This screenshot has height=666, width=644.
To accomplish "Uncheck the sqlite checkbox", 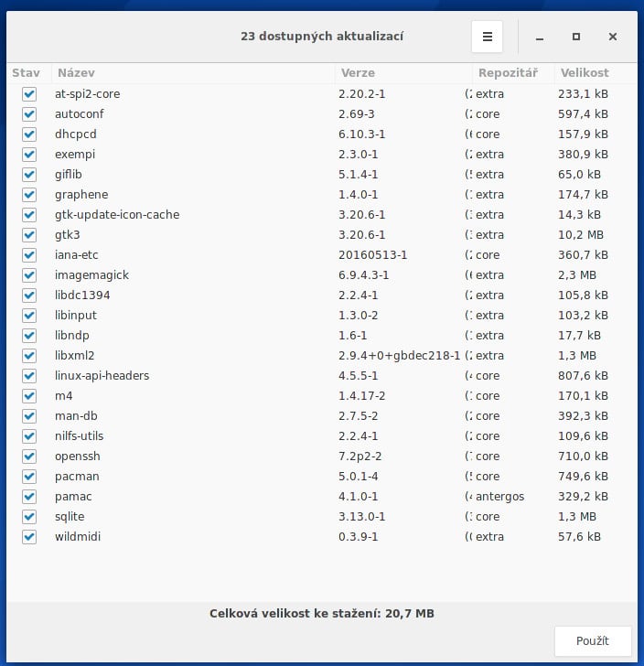I will coord(29,517).
